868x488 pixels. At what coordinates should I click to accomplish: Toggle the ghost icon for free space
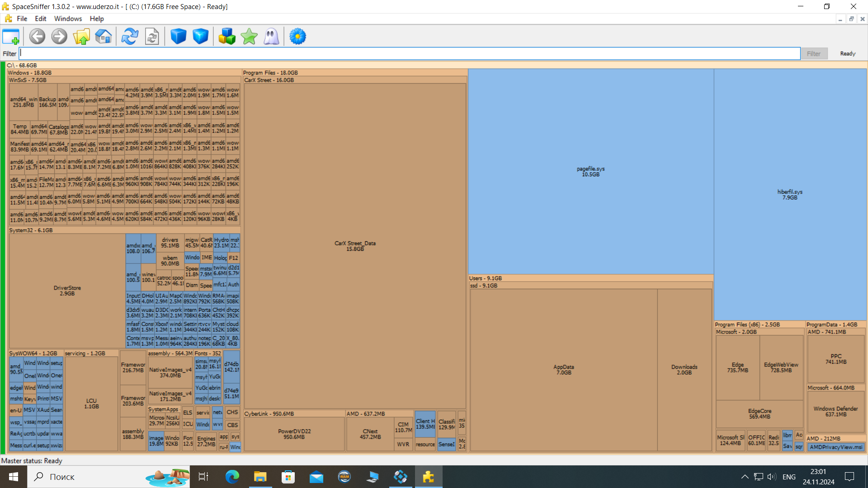point(271,37)
